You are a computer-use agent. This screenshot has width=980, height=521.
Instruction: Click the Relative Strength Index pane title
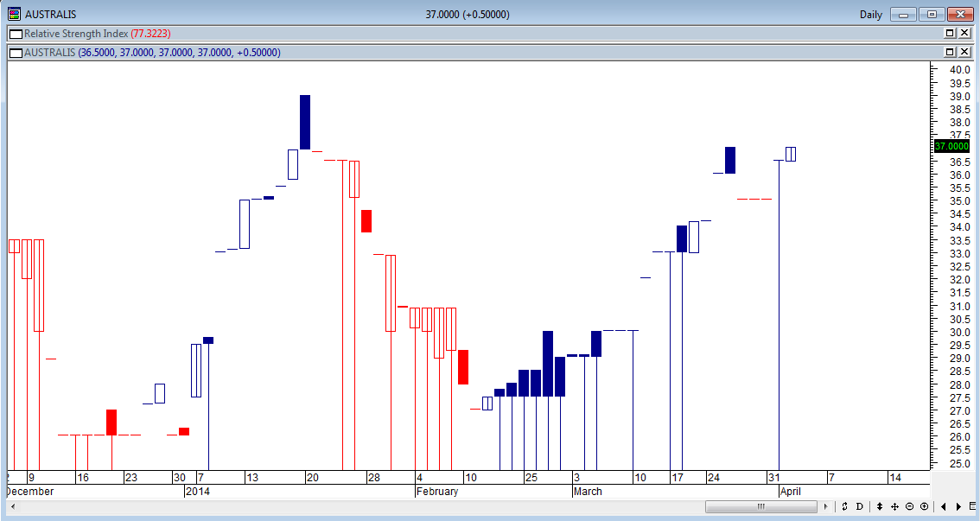click(x=76, y=34)
